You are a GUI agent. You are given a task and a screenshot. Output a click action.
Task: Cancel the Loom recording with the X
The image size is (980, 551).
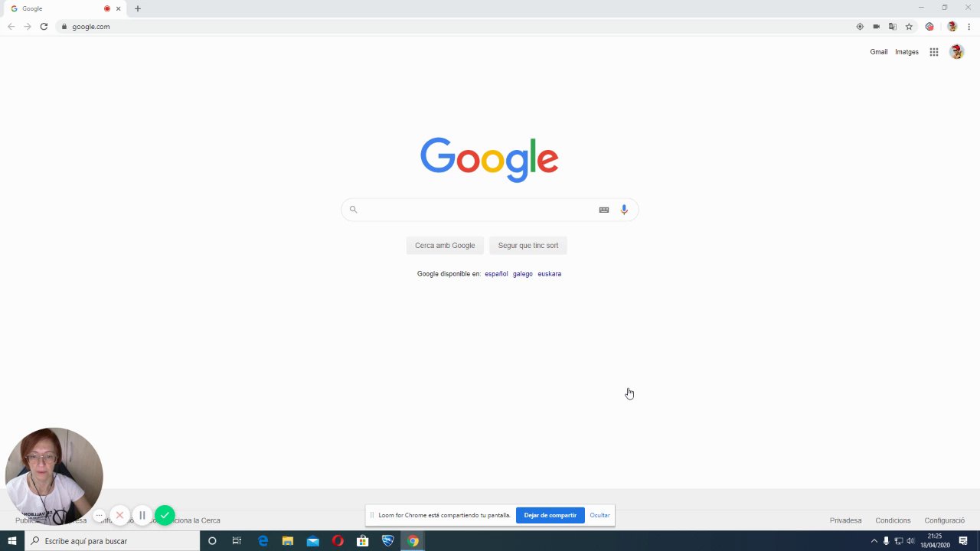click(x=119, y=515)
